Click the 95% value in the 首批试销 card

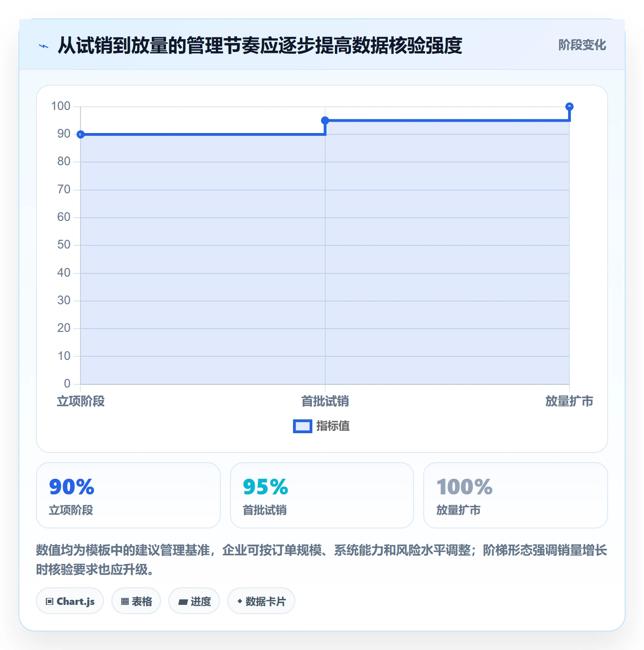(x=265, y=487)
